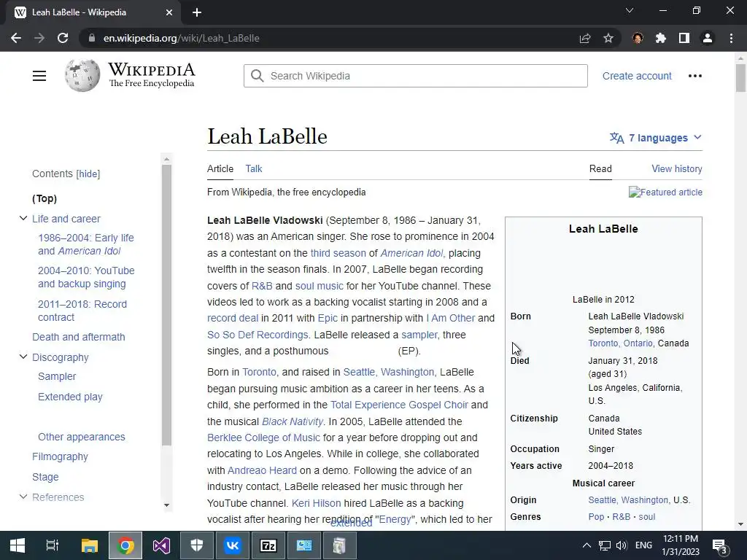Click the browser back arrow
Screen dimensions: 747x560
(16, 38)
